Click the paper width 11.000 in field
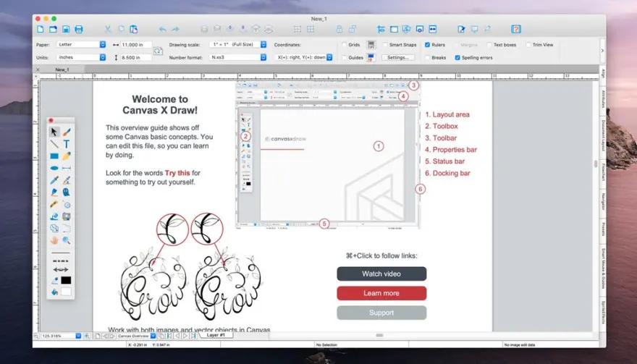637x364 pixels. (136, 45)
